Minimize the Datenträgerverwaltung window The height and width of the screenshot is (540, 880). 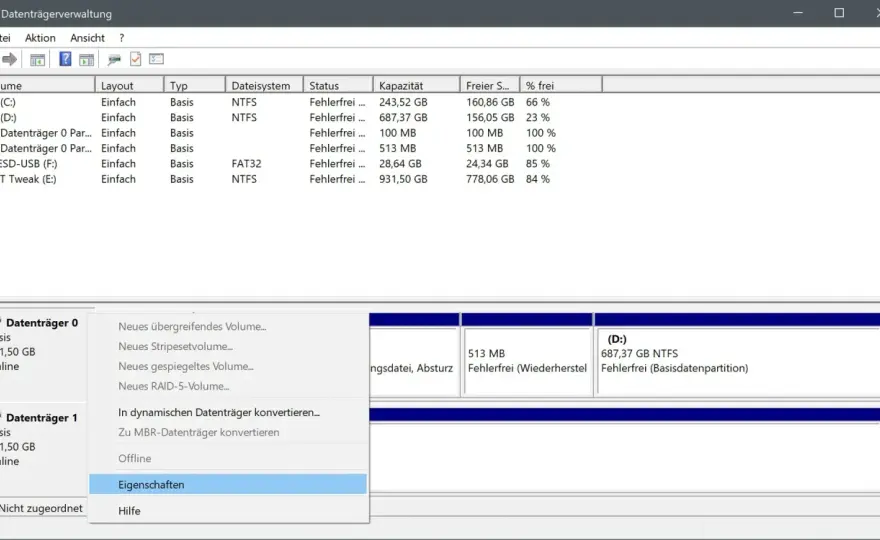click(x=798, y=13)
